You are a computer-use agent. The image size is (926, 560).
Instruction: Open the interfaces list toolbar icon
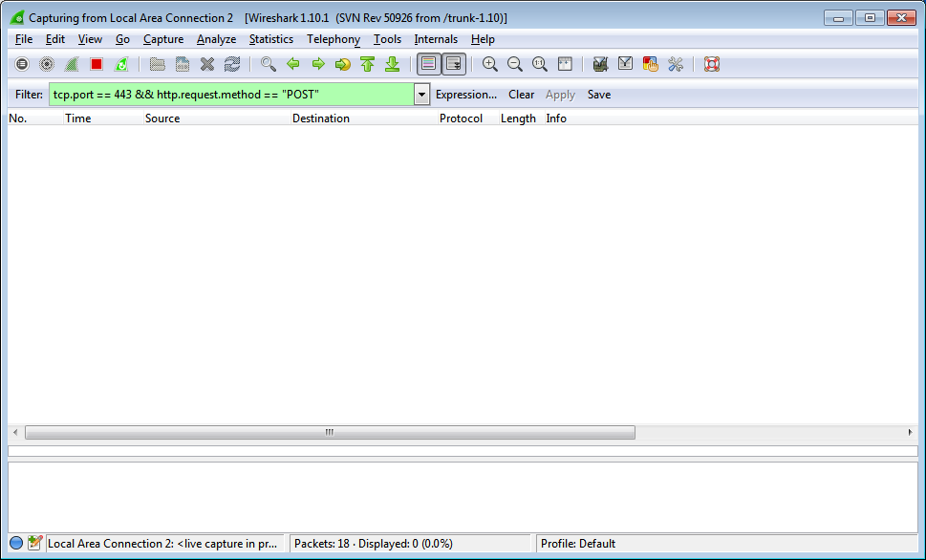coord(22,64)
